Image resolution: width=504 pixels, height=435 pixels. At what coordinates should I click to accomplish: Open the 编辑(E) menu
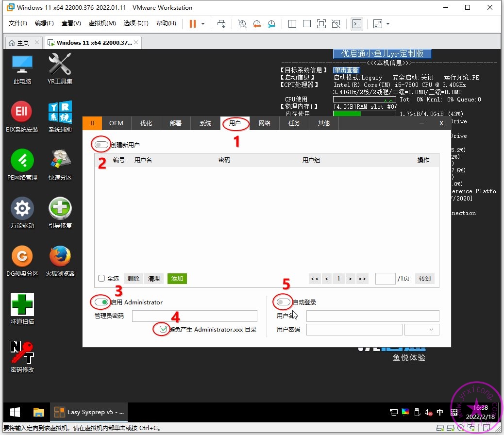44,23
